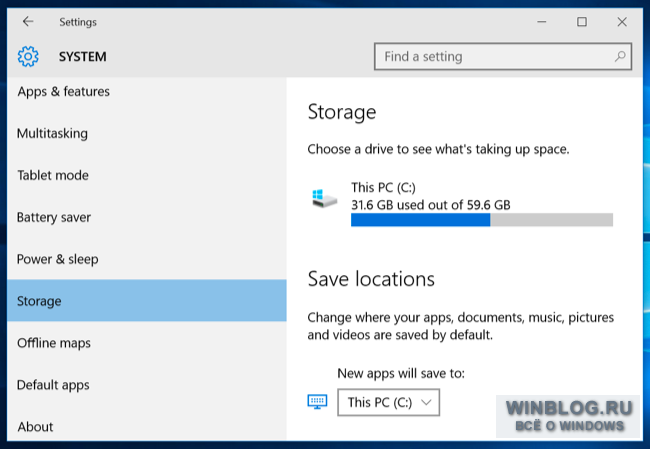The height and width of the screenshot is (449, 650).
Task: Click the SYSTEM title text
Action: point(82,56)
